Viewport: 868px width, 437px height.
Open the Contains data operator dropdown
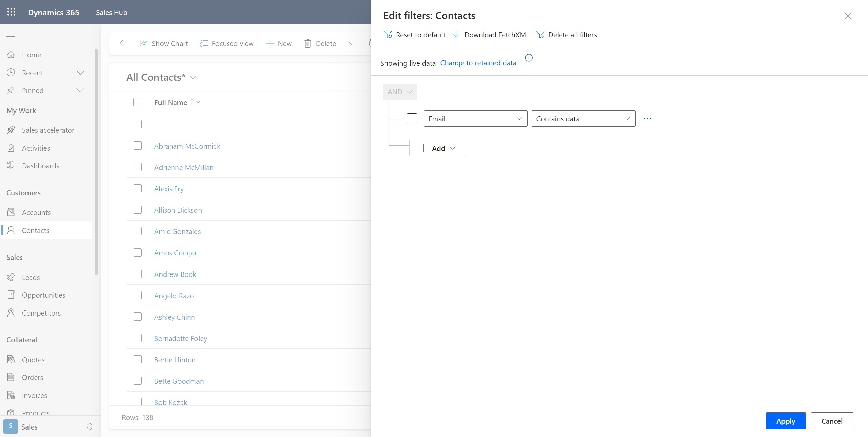(x=583, y=118)
